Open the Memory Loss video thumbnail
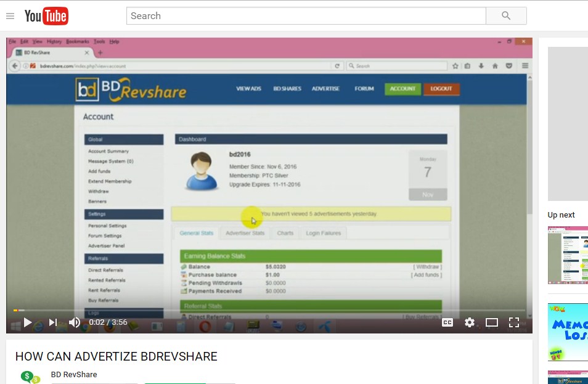The width and height of the screenshot is (588, 384). click(x=568, y=332)
